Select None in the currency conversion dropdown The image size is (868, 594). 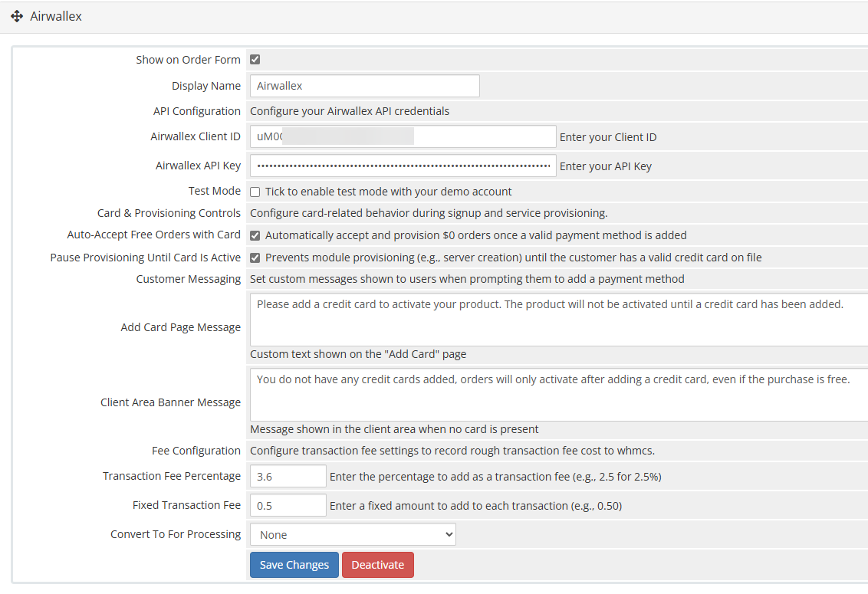(352, 534)
